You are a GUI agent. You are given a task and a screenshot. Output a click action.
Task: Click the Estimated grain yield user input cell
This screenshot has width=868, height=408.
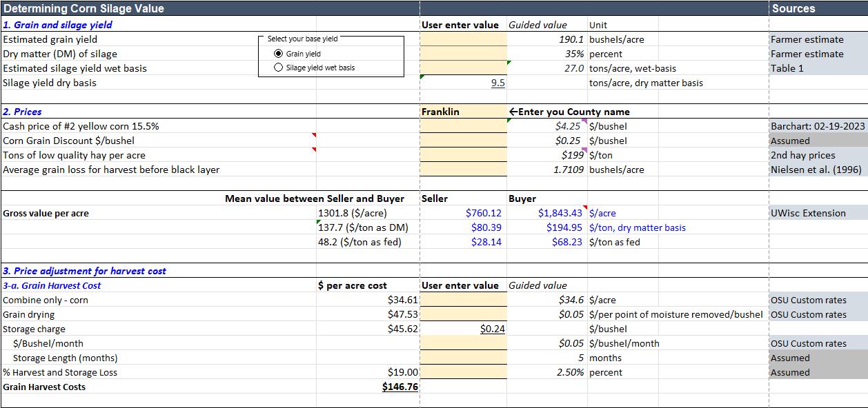coord(464,39)
